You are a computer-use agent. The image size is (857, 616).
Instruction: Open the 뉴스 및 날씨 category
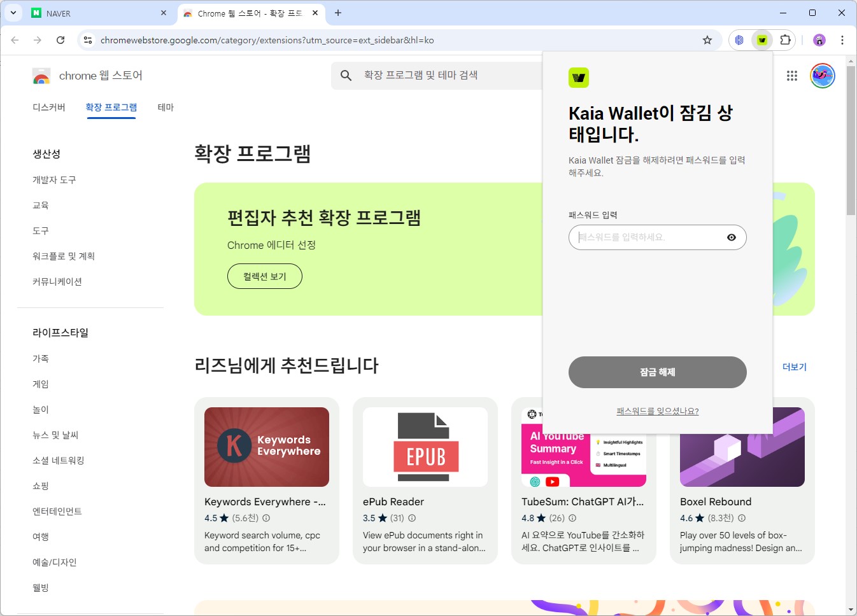click(x=55, y=435)
